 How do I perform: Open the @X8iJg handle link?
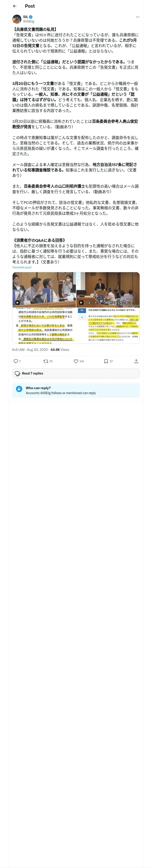[29, 21]
